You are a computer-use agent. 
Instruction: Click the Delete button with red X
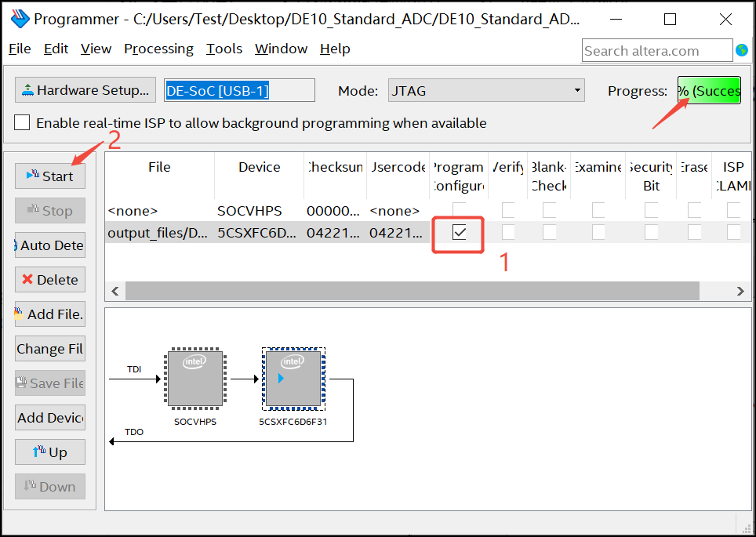50,280
